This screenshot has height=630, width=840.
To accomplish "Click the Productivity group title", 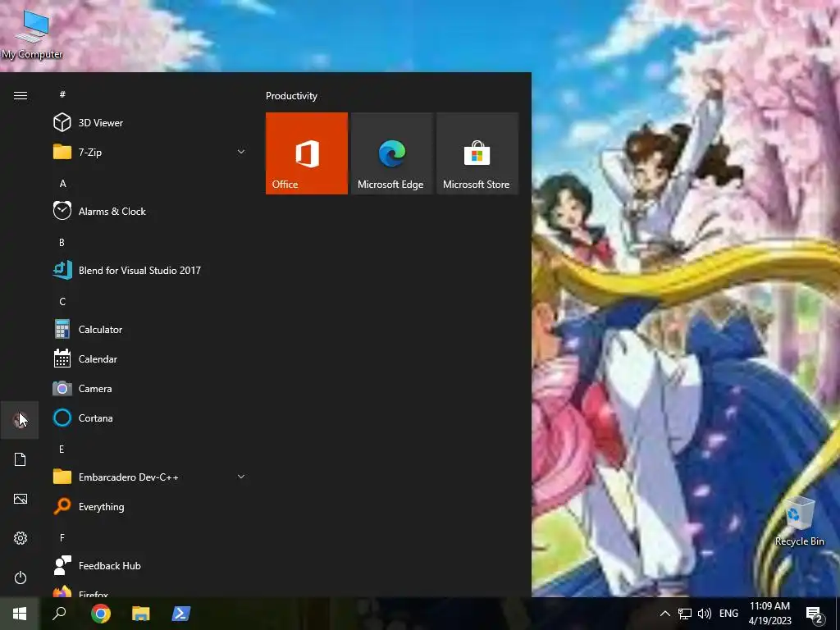I will [x=291, y=96].
